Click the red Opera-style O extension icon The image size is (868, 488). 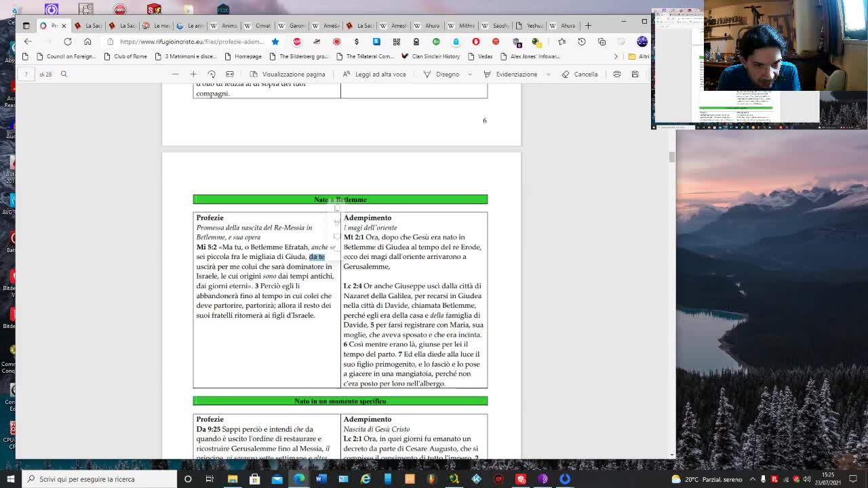tap(476, 41)
